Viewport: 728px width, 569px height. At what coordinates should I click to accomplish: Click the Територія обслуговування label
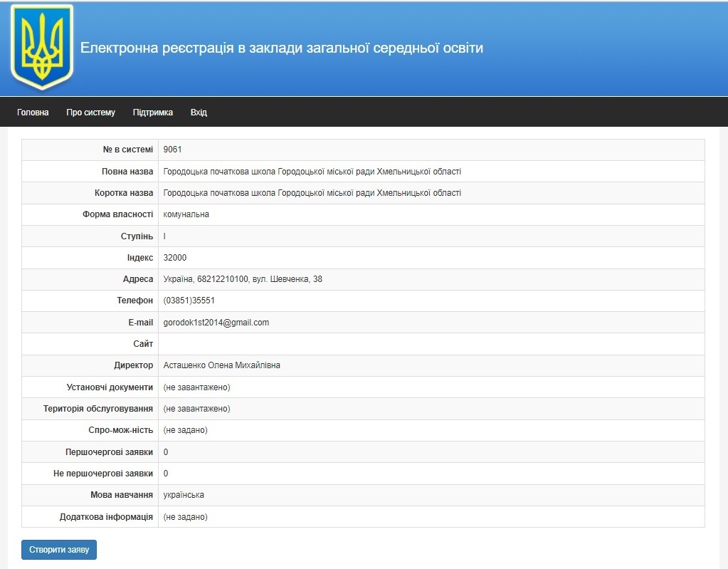point(98,409)
